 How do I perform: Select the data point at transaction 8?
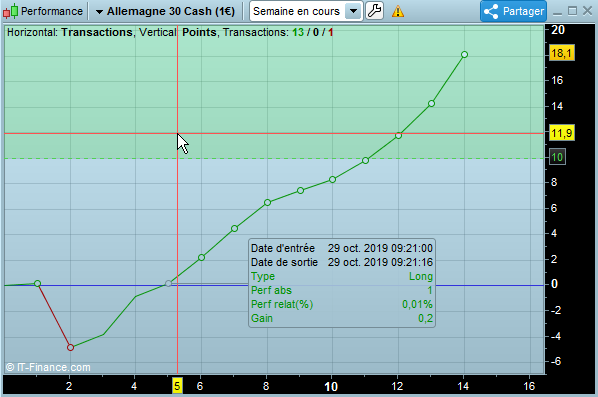click(267, 203)
